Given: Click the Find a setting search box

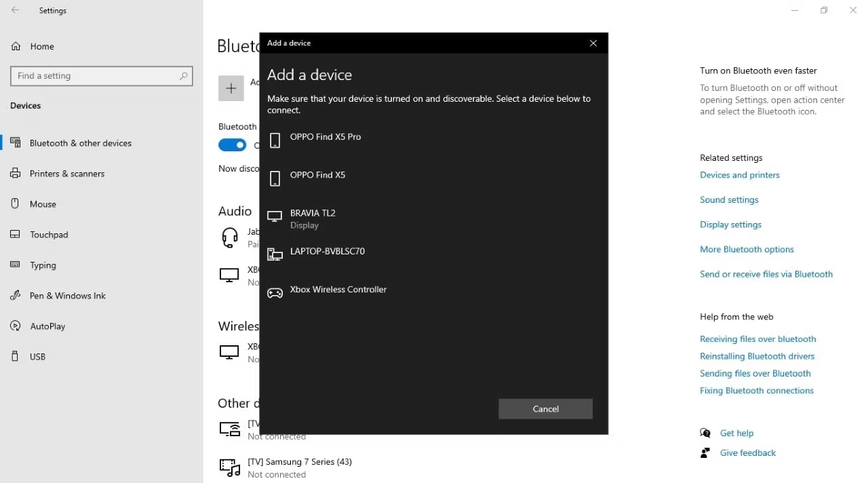Looking at the screenshot, I should [x=102, y=75].
